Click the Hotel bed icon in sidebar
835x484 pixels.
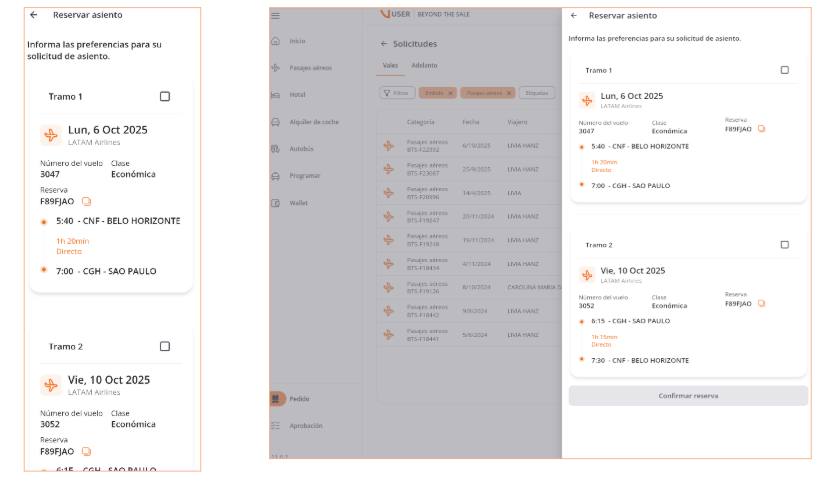275,95
